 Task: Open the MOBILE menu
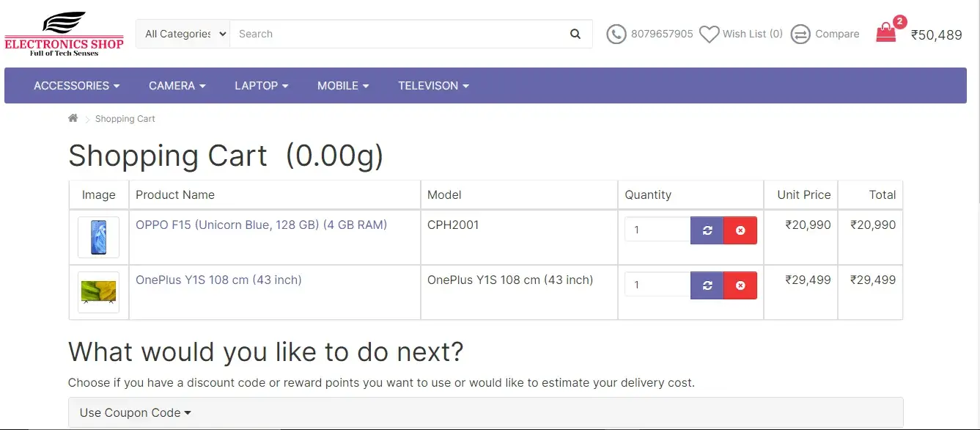[x=342, y=86]
